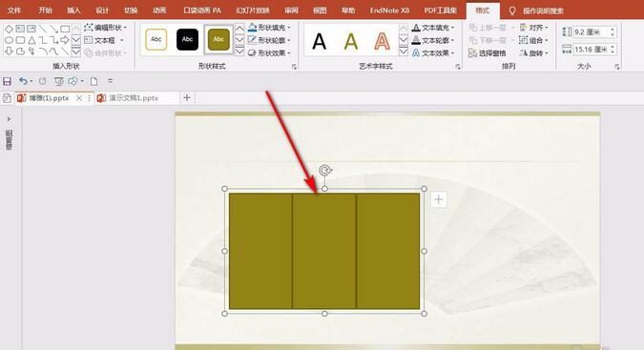Image resolution: width=644 pixels, height=350 pixels.
Task: Click the Undo arrow icon
Action: coord(23,81)
